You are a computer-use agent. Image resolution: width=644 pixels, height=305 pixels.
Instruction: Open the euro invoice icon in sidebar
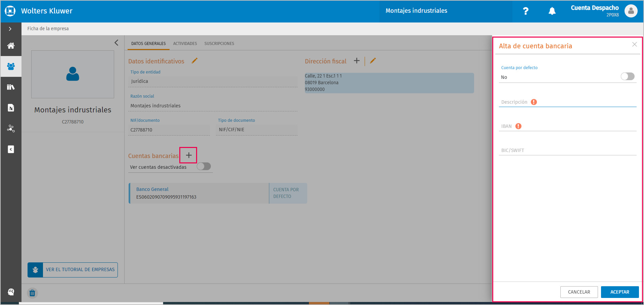click(11, 149)
